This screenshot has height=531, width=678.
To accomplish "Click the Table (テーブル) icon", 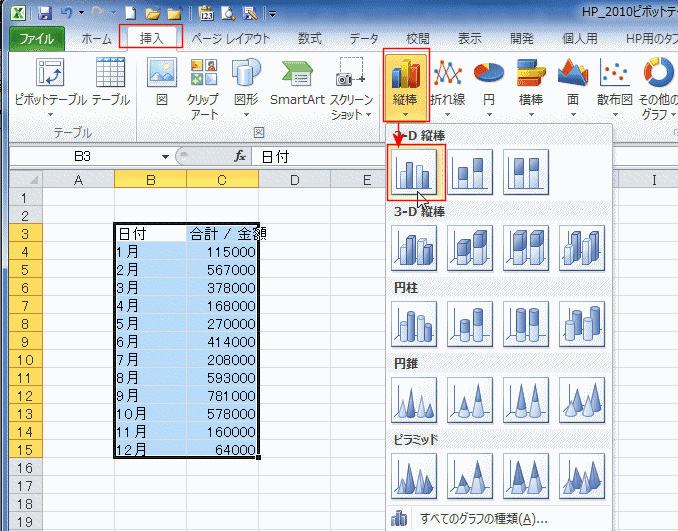I will pos(110,86).
